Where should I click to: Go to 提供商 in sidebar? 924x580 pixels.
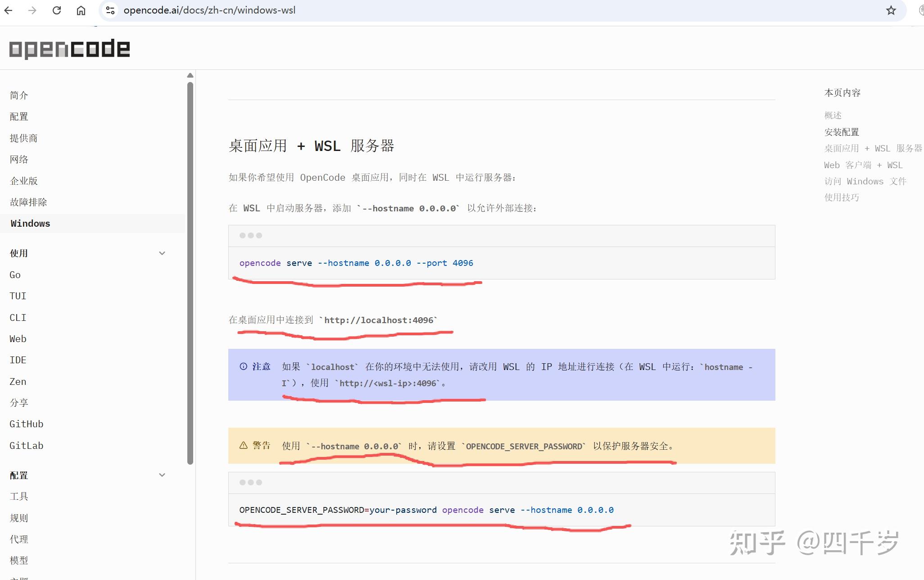(23, 138)
